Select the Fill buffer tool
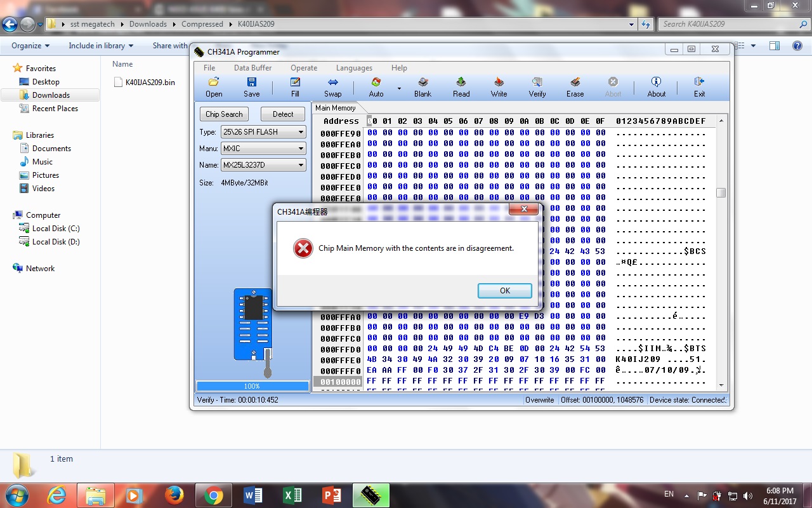812x508 pixels. 295,87
